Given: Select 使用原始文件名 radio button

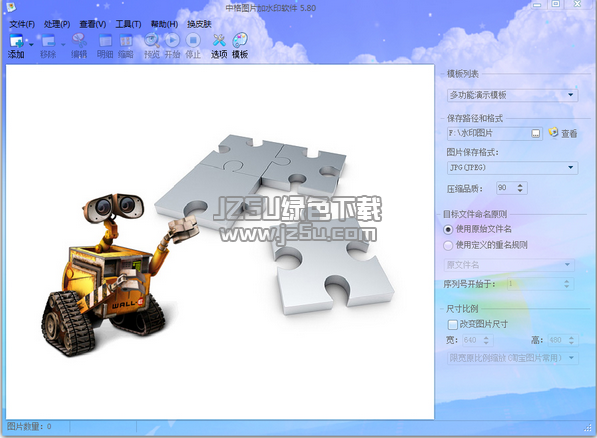Looking at the screenshot, I should (448, 230).
